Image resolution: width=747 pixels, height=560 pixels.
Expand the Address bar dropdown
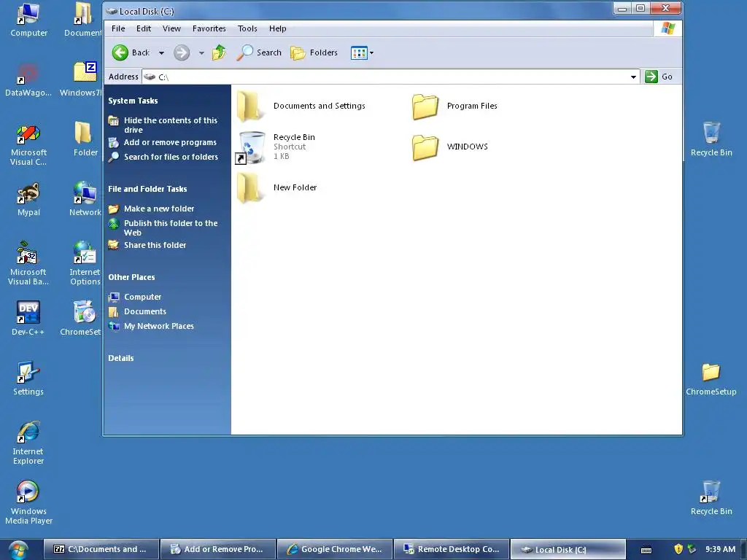pyautogui.click(x=633, y=77)
